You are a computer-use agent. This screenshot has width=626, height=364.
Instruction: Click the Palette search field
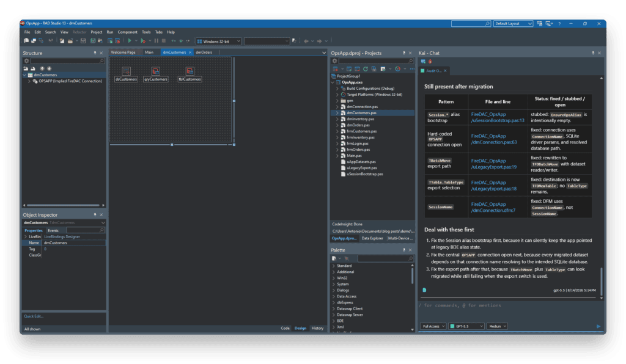pos(385,258)
